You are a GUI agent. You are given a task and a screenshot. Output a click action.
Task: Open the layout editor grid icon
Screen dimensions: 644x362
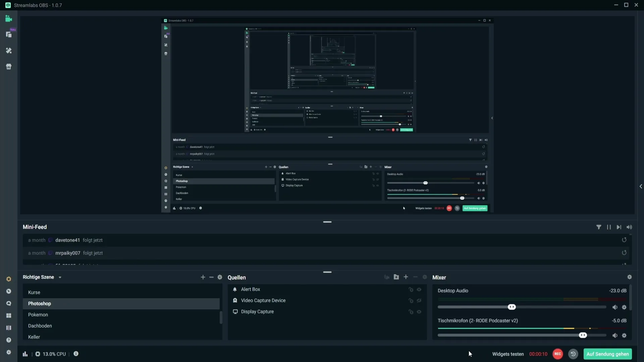pos(9,316)
